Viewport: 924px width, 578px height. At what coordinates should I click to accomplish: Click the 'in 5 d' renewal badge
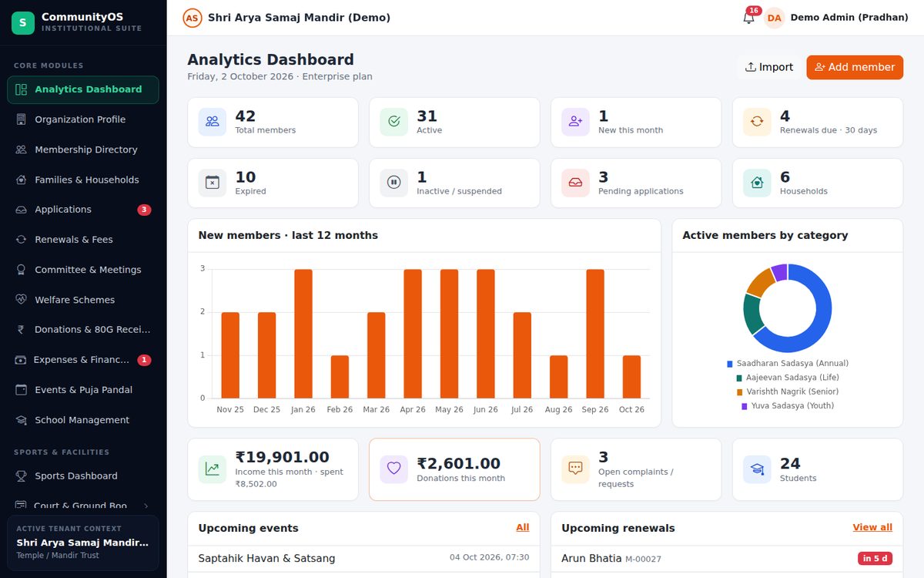(x=875, y=559)
